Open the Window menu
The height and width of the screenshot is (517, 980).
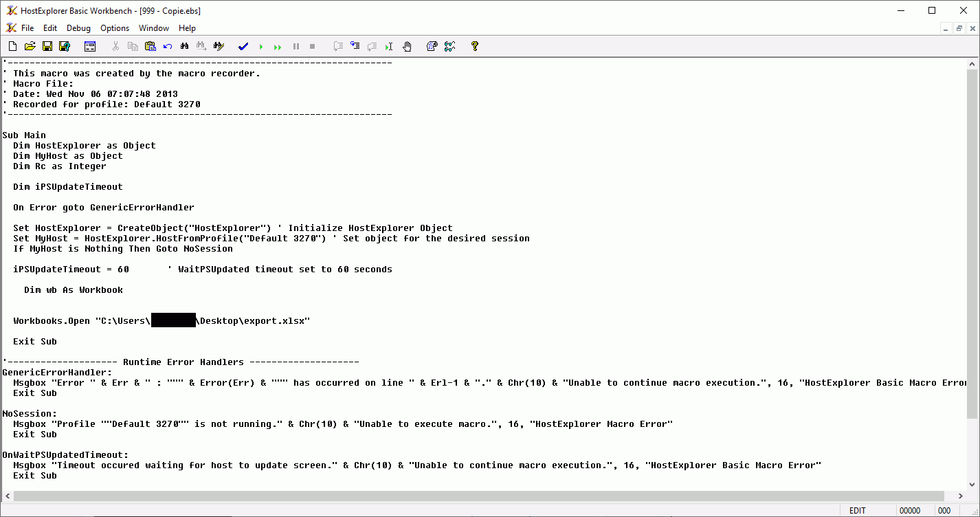[x=154, y=28]
